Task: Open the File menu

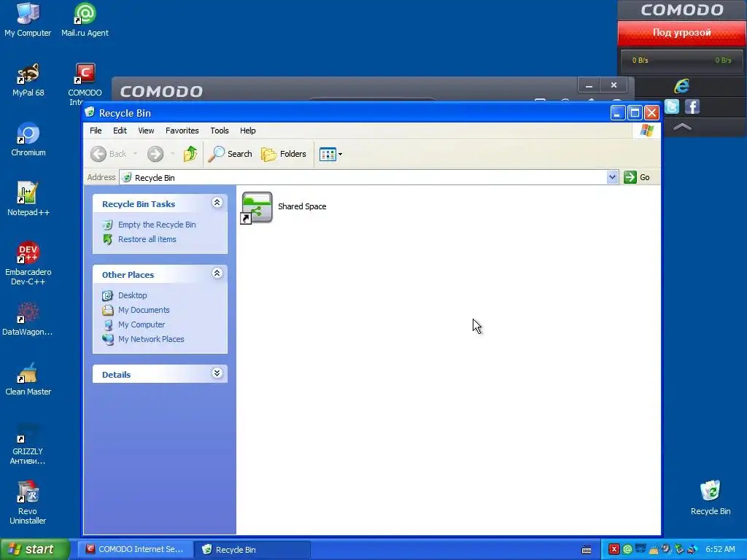Action: pyautogui.click(x=96, y=131)
